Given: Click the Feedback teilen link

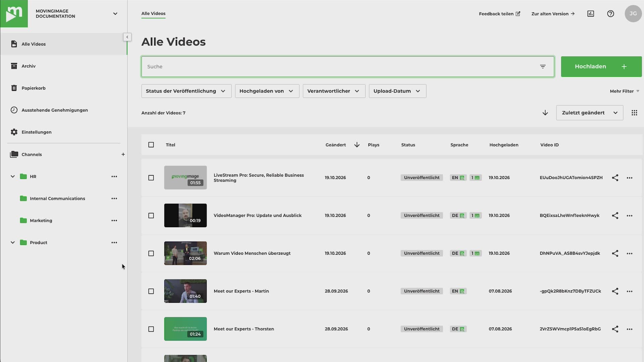Looking at the screenshot, I should 499,14.
